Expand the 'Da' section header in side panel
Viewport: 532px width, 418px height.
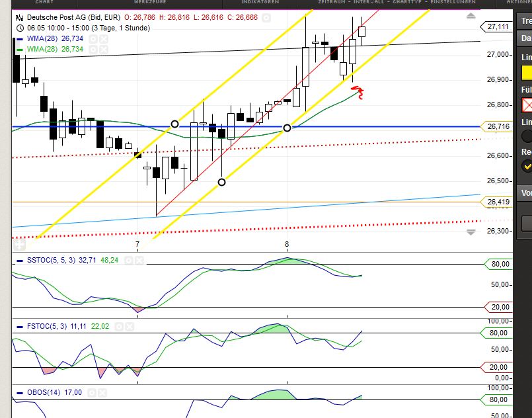[525, 38]
